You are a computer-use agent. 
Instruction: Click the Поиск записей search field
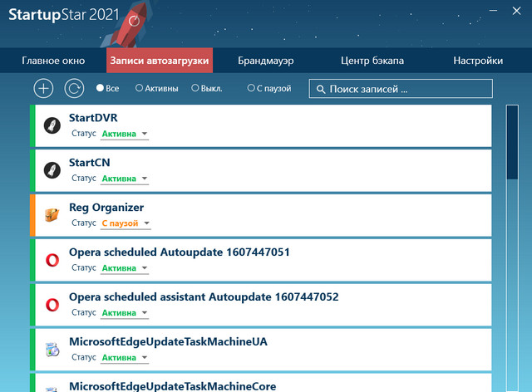401,89
